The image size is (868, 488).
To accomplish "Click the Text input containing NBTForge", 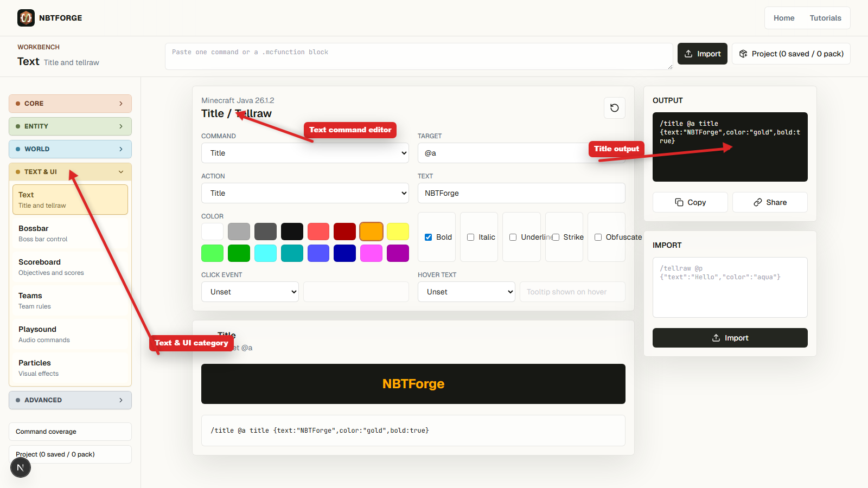I will pos(521,193).
